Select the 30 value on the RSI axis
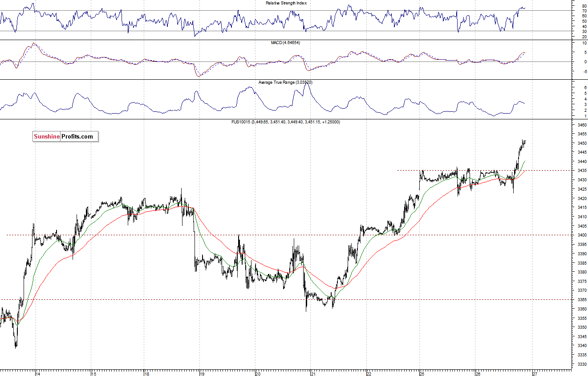This screenshot has width=588, height=376. [584, 32]
